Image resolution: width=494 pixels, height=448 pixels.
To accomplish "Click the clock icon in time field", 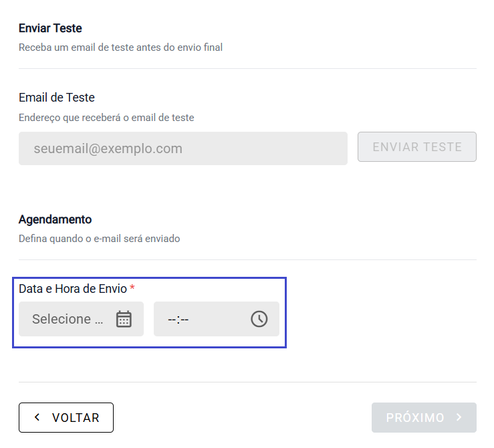I will click(259, 319).
